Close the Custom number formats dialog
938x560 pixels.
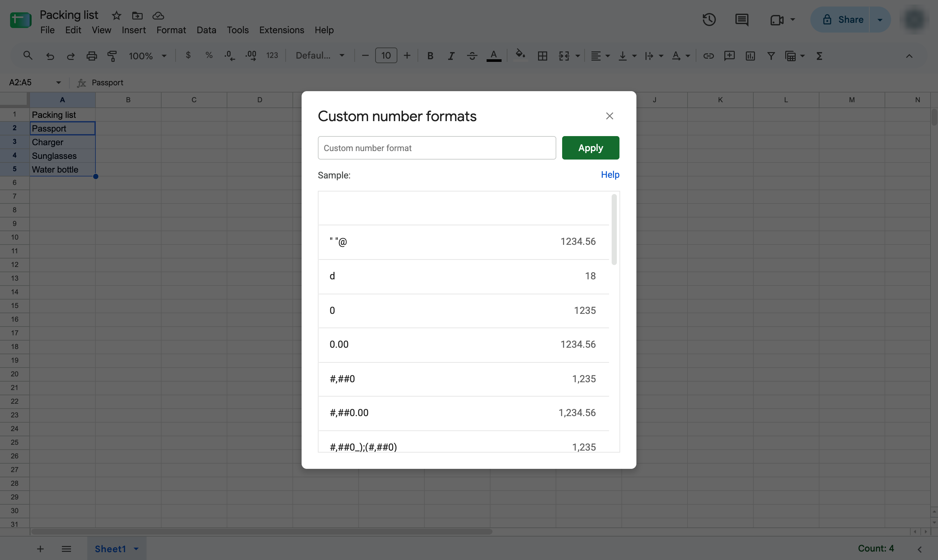(x=609, y=116)
